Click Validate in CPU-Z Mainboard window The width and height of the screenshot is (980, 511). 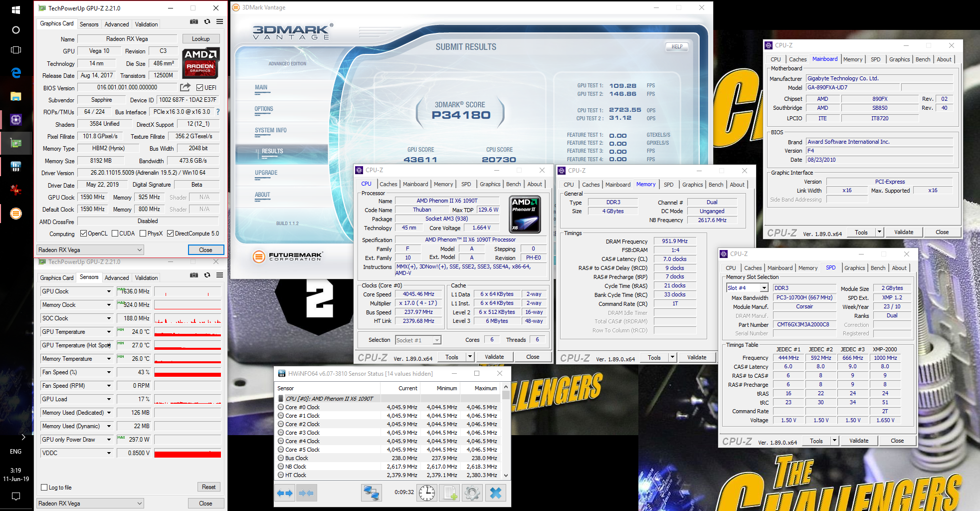coord(904,232)
